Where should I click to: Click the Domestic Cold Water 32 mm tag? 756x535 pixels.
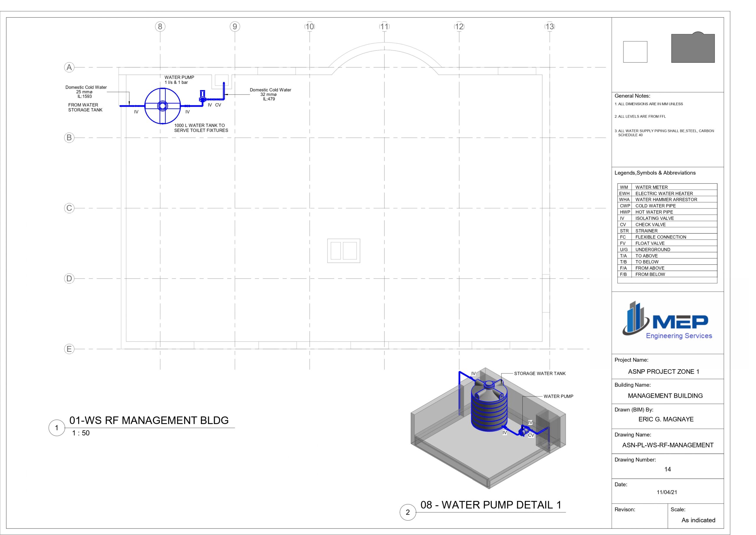pyautogui.click(x=270, y=94)
